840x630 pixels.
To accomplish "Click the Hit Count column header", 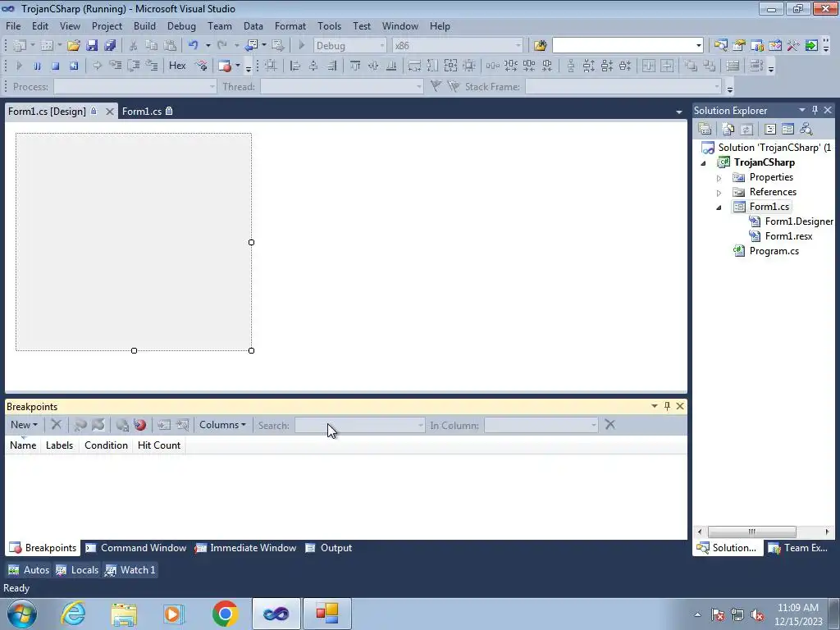I will click(159, 445).
